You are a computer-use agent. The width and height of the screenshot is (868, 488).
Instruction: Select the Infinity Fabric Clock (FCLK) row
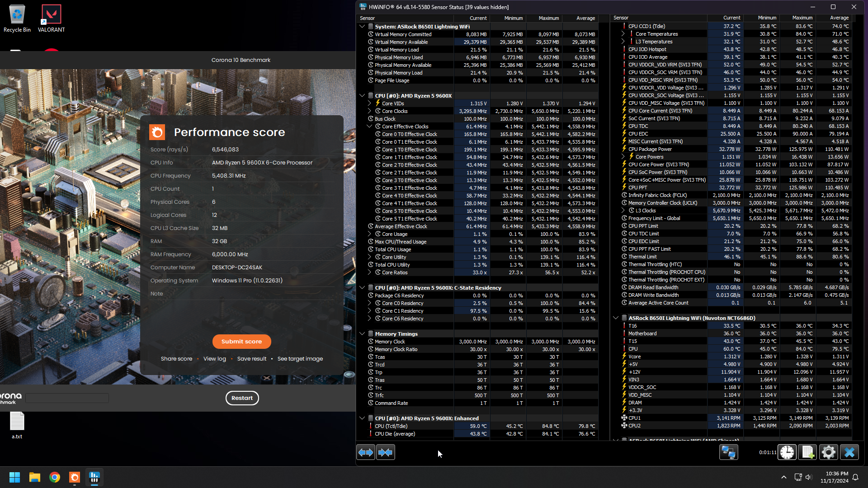tap(731, 195)
